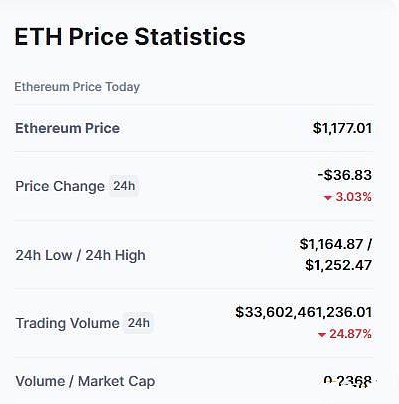
Task: Select the Ethereum Price Today subtitle
Action: pyautogui.click(x=77, y=87)
